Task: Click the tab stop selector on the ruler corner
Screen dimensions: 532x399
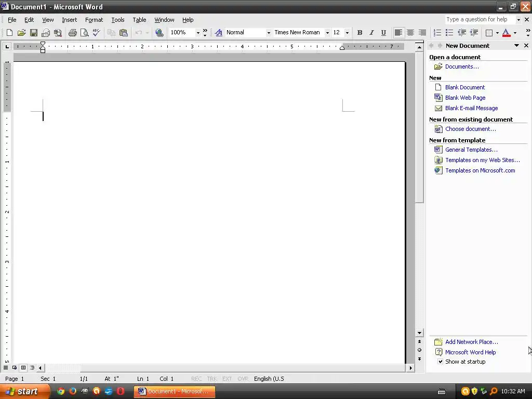Action: [7, 46]
